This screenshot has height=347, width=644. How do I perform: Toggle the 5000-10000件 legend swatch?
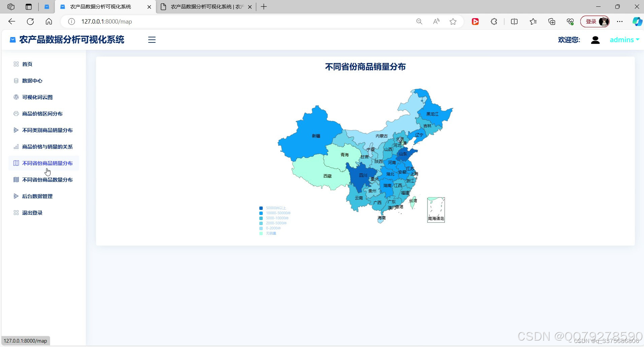click(261, 218)
